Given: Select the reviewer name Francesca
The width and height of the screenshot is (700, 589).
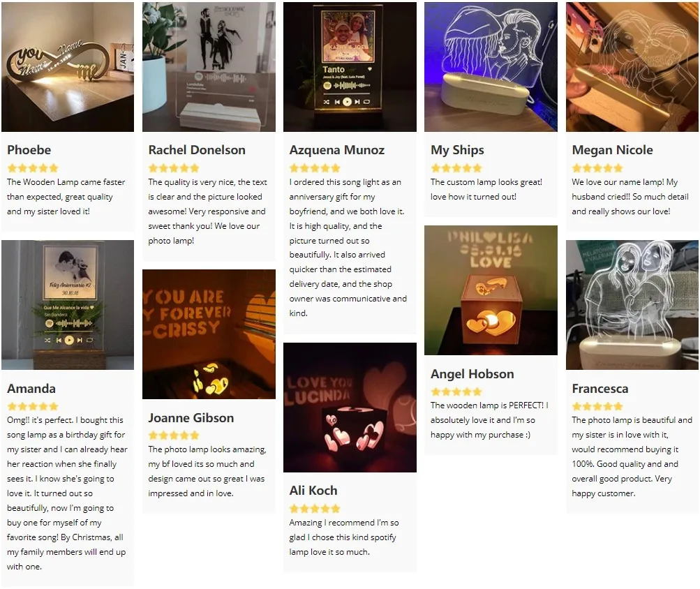Looking at the screenshot, I should pos(600,389).
